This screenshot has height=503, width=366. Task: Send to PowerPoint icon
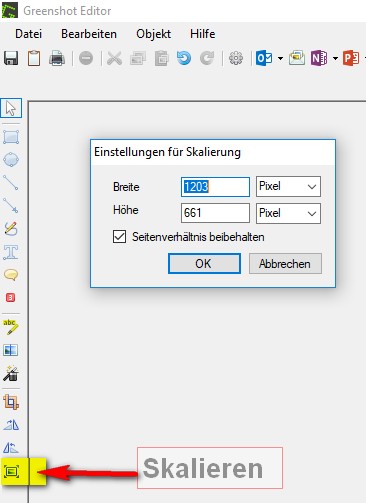(351, 58)
